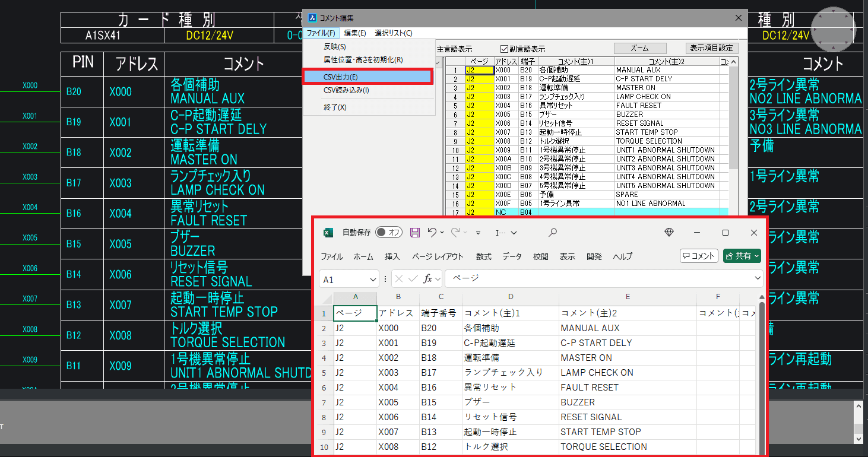The image size is (868, 457).
Task: Click the navigation wheel in CAD view
Action: 833,28
